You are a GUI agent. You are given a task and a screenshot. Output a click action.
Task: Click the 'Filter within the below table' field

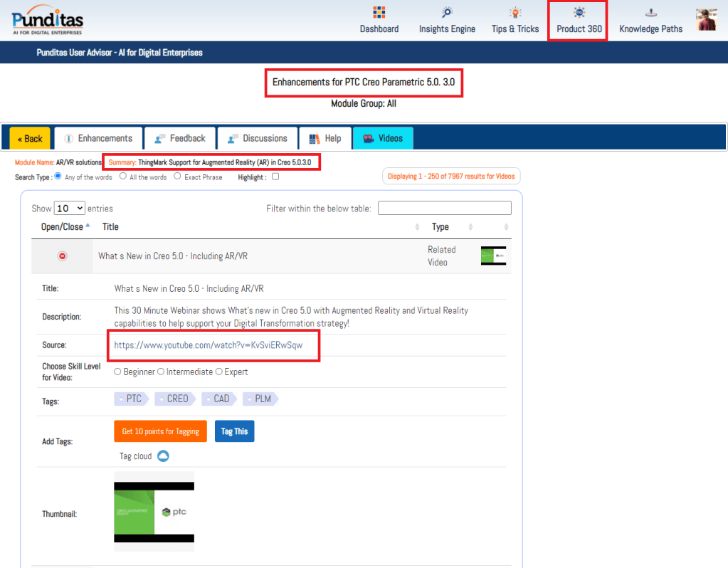(444, 208)
